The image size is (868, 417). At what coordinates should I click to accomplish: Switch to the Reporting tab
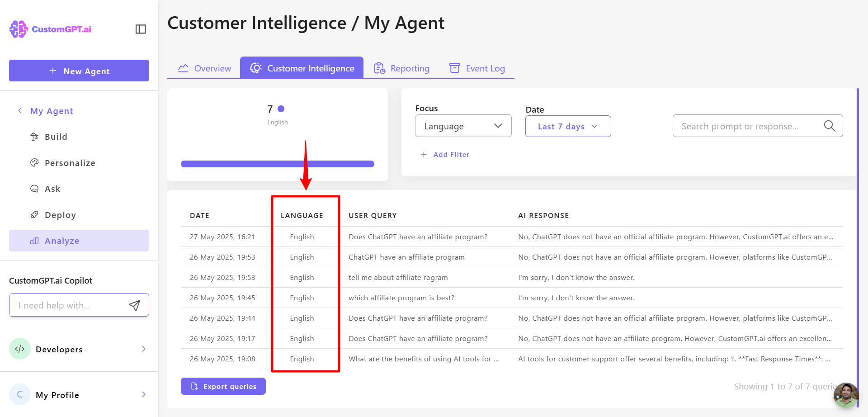pos(401,68)
